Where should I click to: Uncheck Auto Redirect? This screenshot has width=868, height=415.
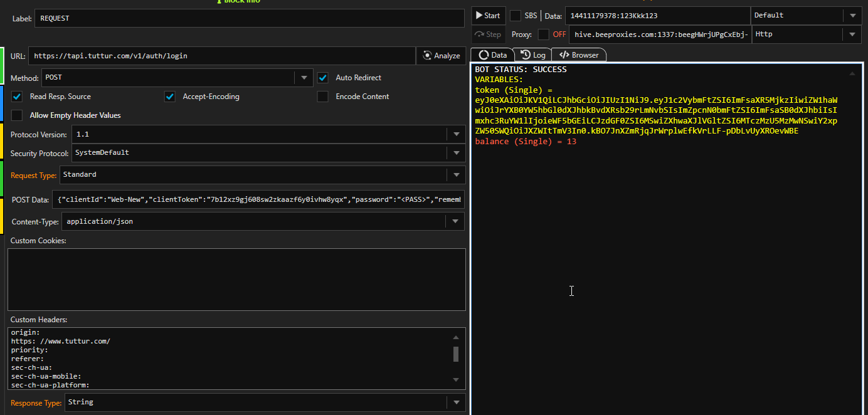[323, 78]
